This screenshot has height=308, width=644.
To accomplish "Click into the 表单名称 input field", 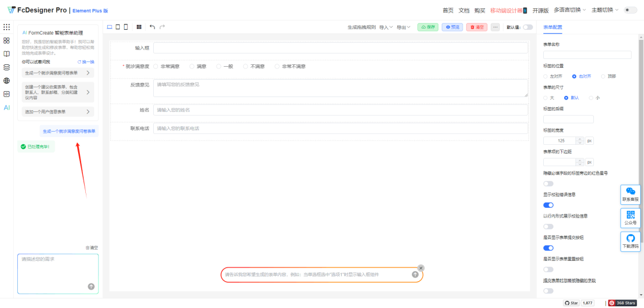I will pos(587,55).
